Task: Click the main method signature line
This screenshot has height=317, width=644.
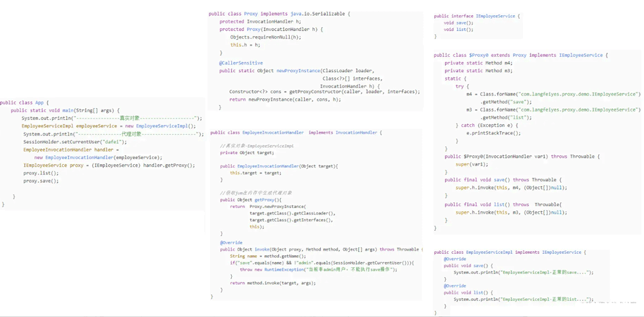Action: tap(65, 110)
